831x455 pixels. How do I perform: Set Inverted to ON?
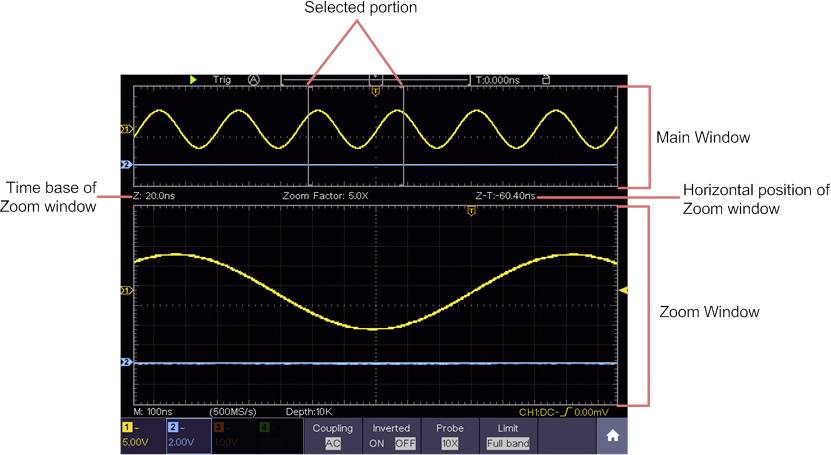point(375,443)
